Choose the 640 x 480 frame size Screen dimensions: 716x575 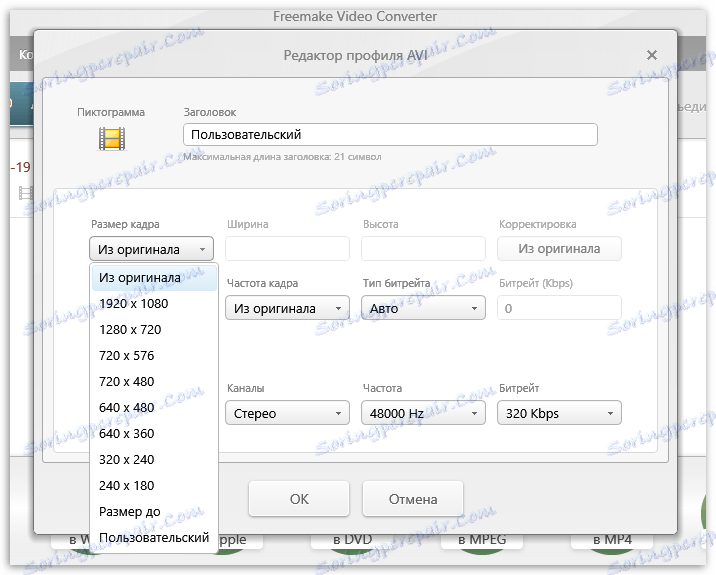click(154, 408)
